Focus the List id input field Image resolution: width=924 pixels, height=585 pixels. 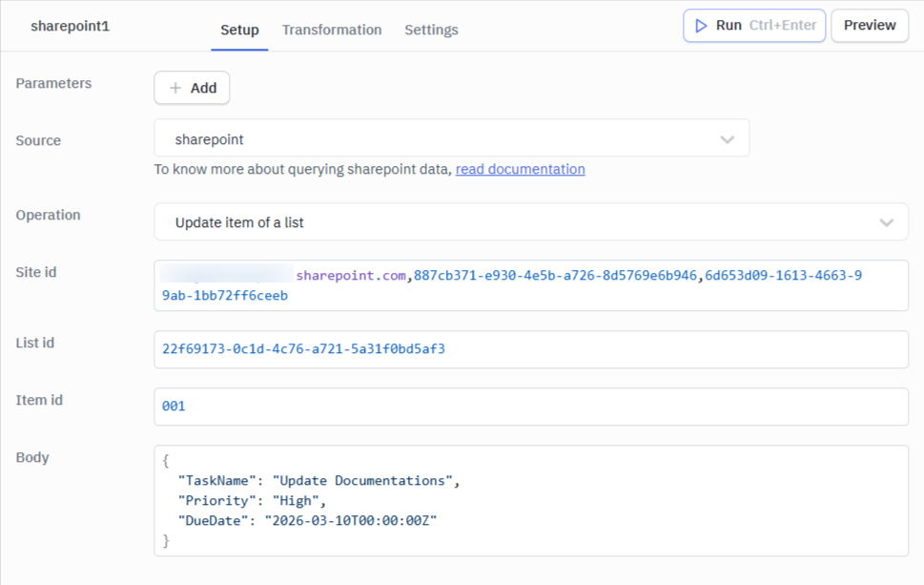(531, 349)
